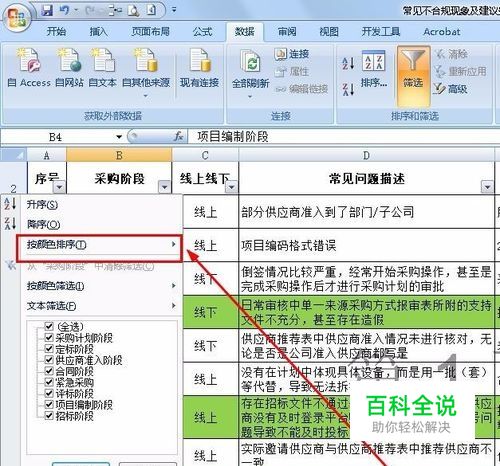This screenshot has height=466, width=500.
Task: Switch to the 审阅 ribbon tab
Action: point(287,32)
